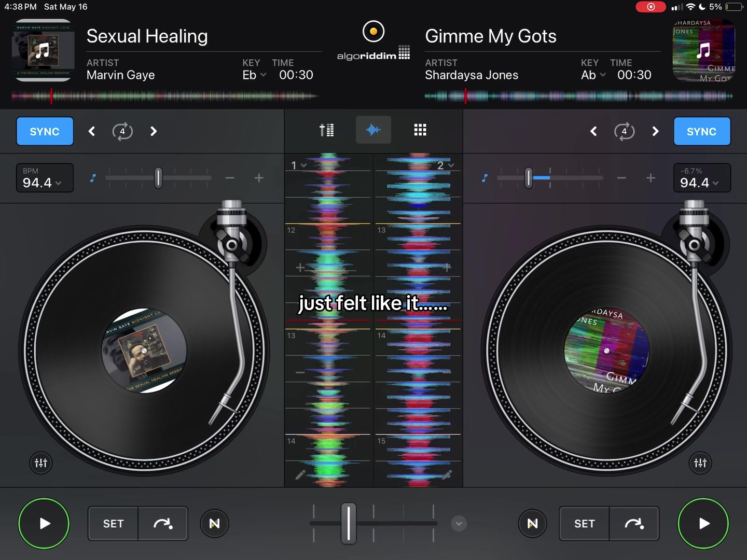Toggle key lock note on the Gimme My Gots deck
This screenshot has width=747, height=560.
click(485, 178)
